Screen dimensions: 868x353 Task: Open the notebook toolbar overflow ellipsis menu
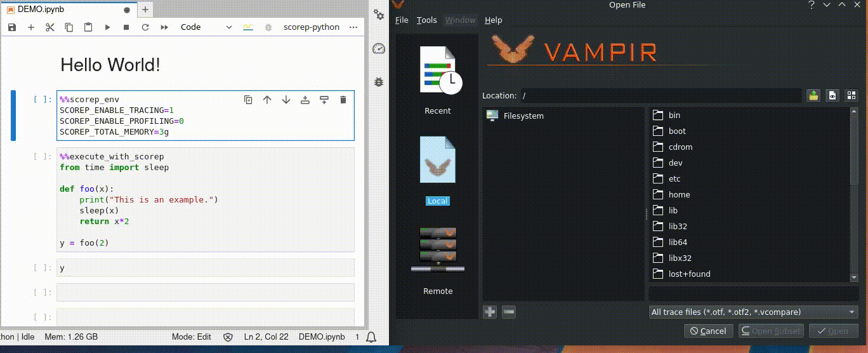[x=353, y=27]
